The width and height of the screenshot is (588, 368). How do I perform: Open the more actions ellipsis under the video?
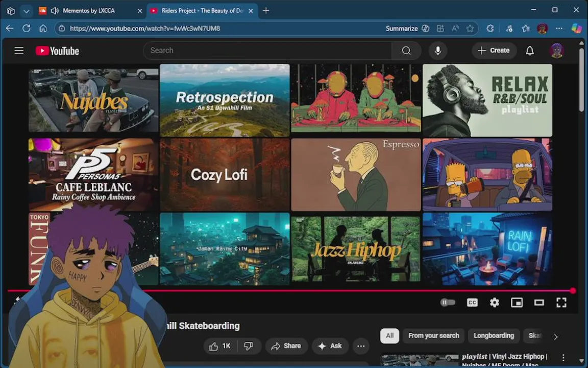point(361,346)
